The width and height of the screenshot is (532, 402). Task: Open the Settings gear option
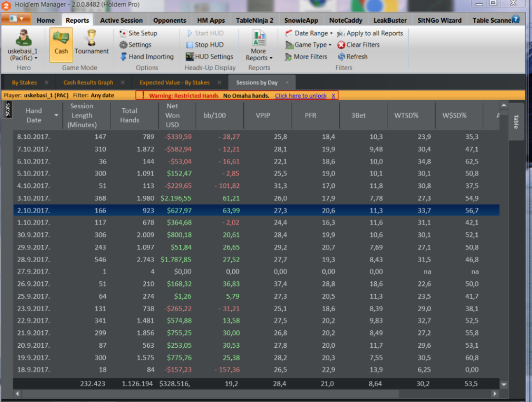click(x=136, y=45)
